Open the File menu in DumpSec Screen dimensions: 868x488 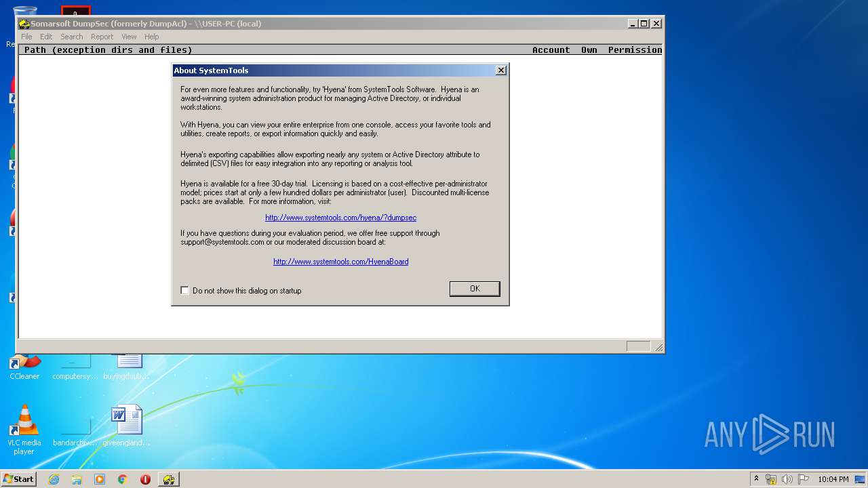coord(26,37)
